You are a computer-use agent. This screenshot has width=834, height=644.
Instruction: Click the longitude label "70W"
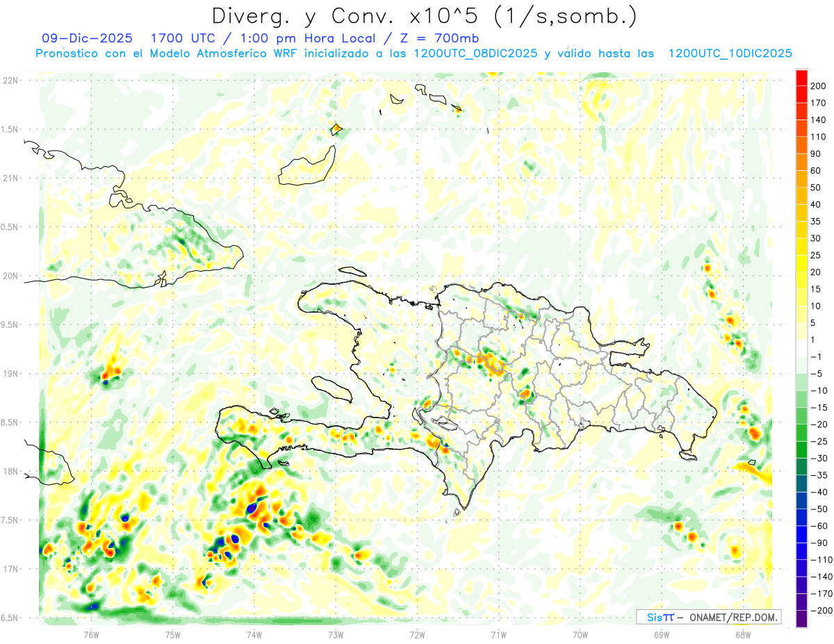(x=580, y=634)
